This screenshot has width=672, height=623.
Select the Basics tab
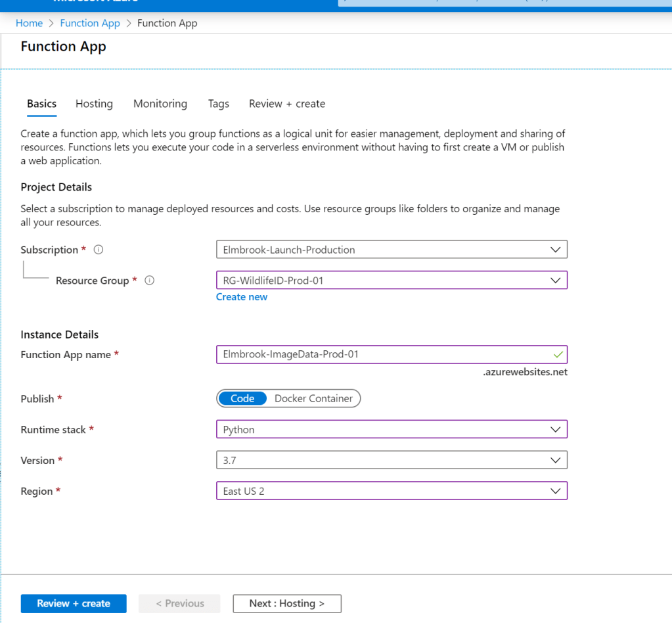41,104
